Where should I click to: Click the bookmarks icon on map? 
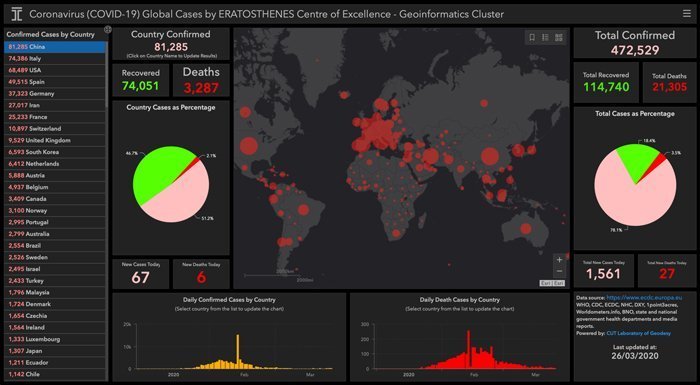[x=532, y=38]
